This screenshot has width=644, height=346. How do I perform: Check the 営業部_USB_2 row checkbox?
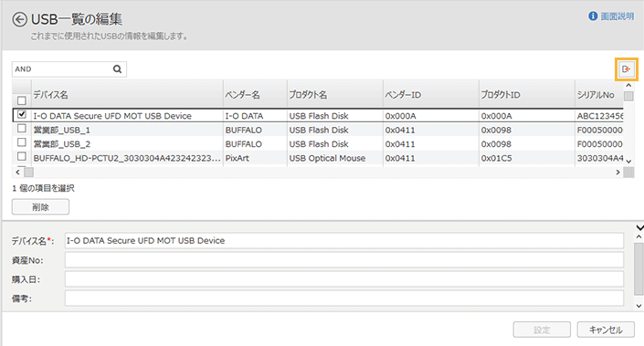point(22,142)
